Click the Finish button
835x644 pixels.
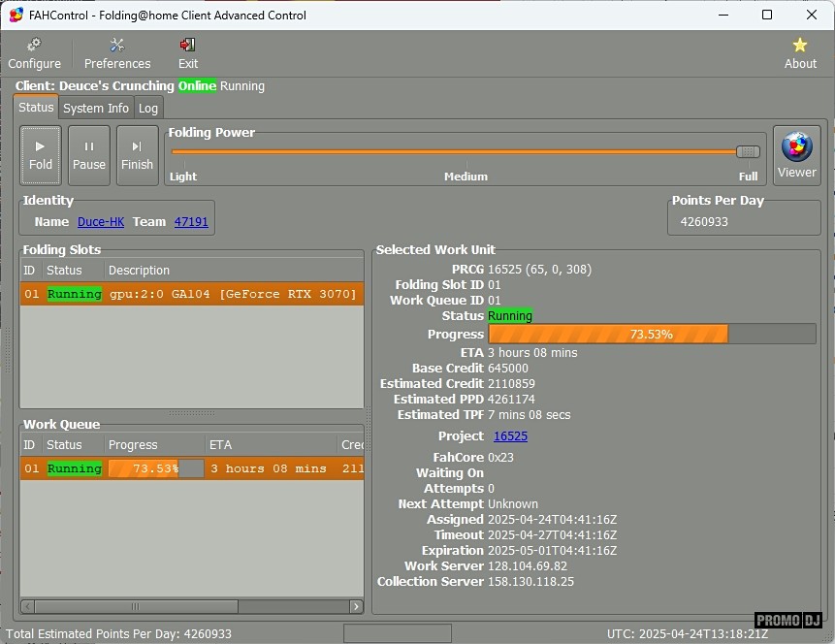(137, 155)
